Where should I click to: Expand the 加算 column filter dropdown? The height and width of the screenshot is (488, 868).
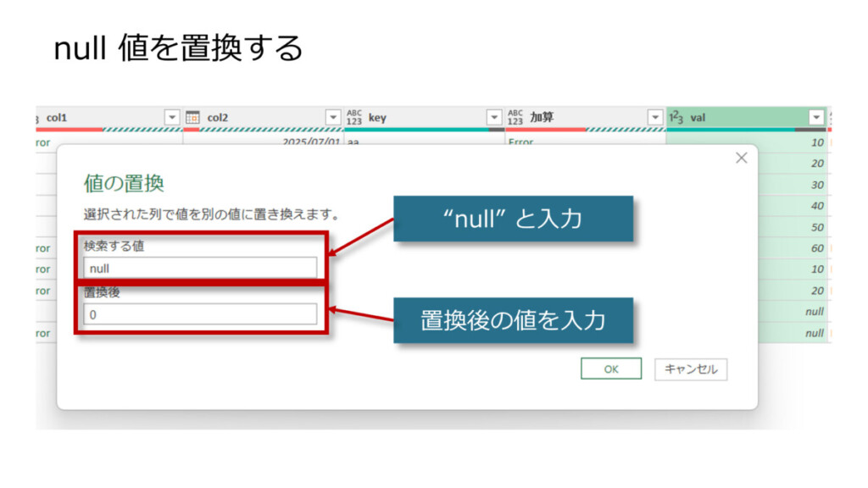coord(655,118)
